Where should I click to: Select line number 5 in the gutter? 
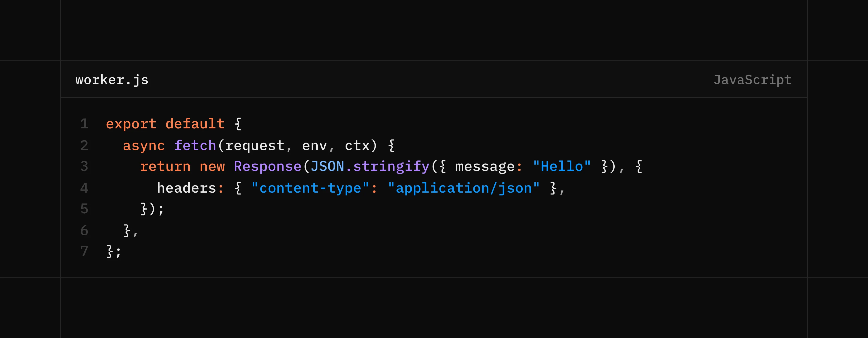tap(84, 209)
